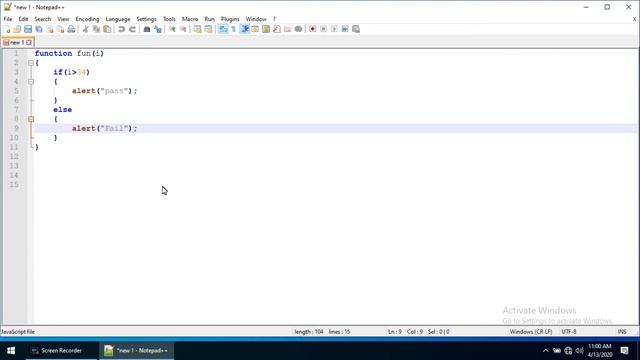Click the Save All toolbar icon

coord(39,29)
